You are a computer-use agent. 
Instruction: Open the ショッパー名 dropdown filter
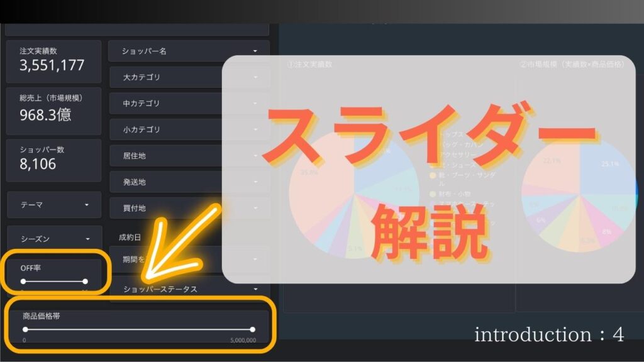click(189, 52)
